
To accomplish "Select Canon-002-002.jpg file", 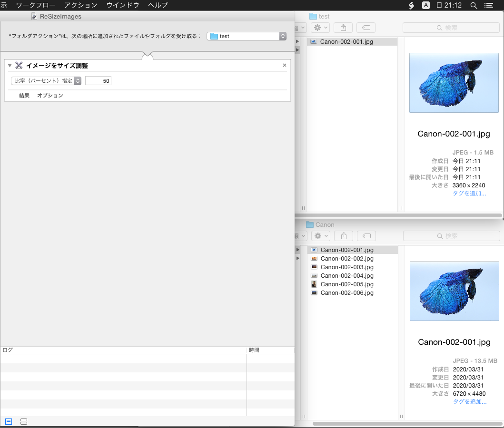I will pos(353,259).
